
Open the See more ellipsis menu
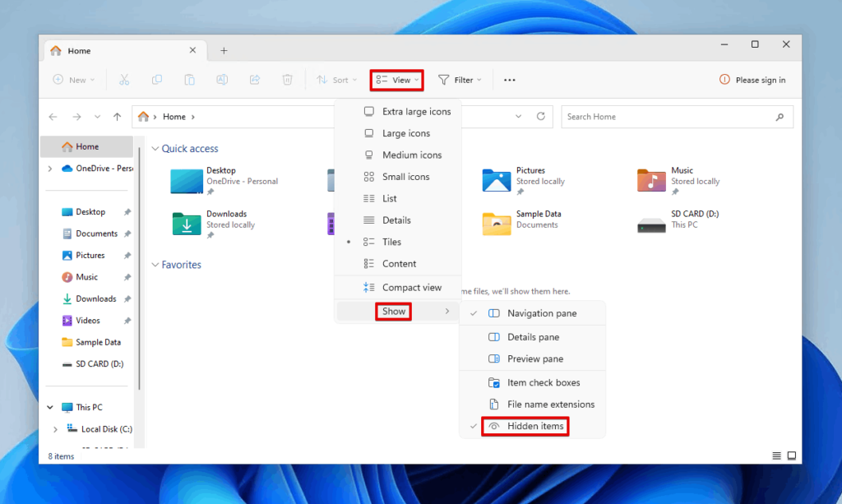509,79
